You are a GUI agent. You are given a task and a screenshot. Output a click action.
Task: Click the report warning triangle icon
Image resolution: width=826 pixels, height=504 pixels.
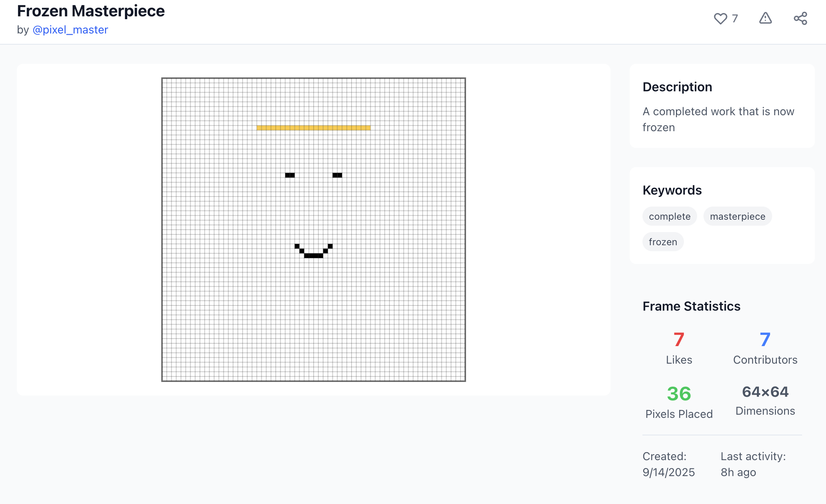coord(765,18)
